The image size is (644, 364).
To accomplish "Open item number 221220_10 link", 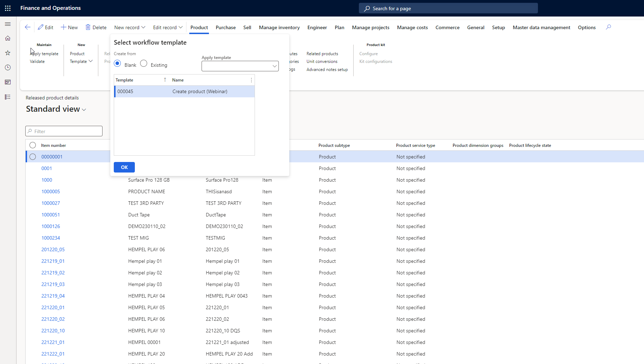I will 53,331.
